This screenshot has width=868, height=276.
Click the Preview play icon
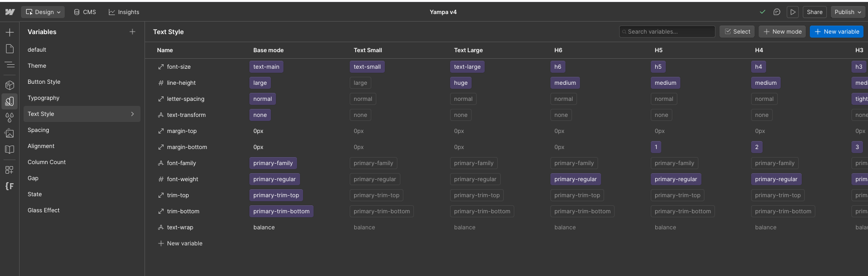793,12
